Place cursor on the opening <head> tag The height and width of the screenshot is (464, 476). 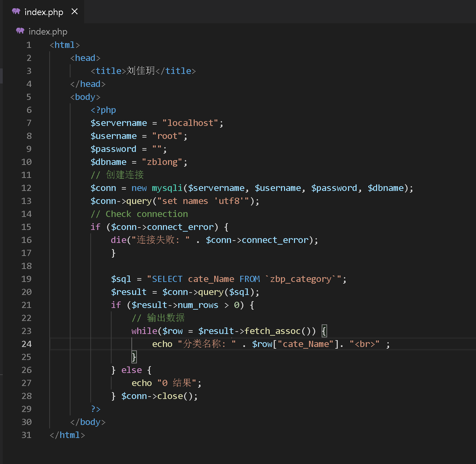pyautogui.click(x=85, y=58)
